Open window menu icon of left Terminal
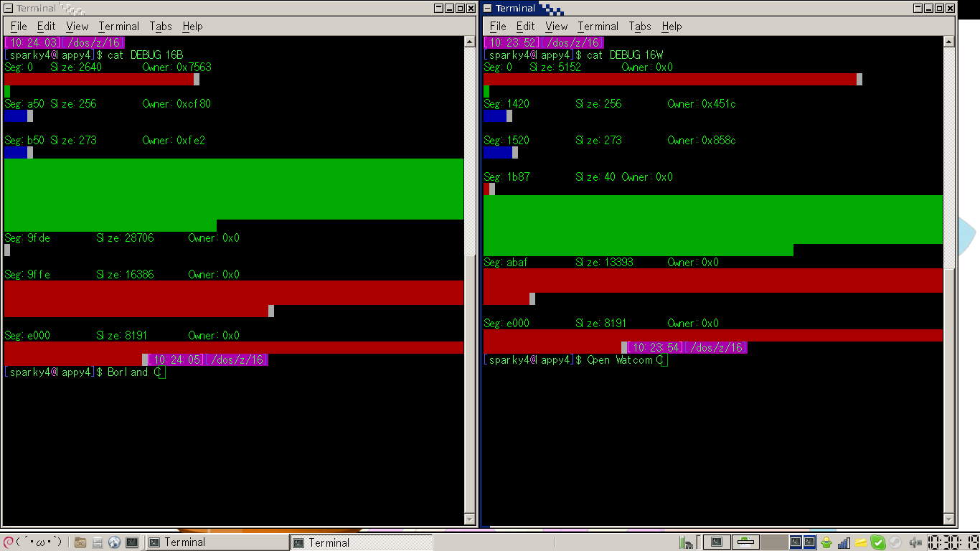This screenshot has width=980, height=551. point(8,8)
